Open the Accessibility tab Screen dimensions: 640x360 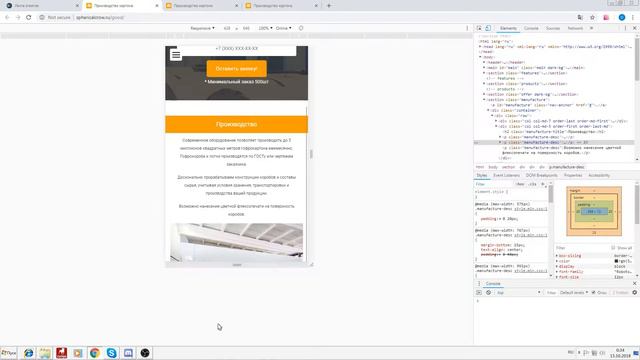pyautogui.click(x=599, y=176)
